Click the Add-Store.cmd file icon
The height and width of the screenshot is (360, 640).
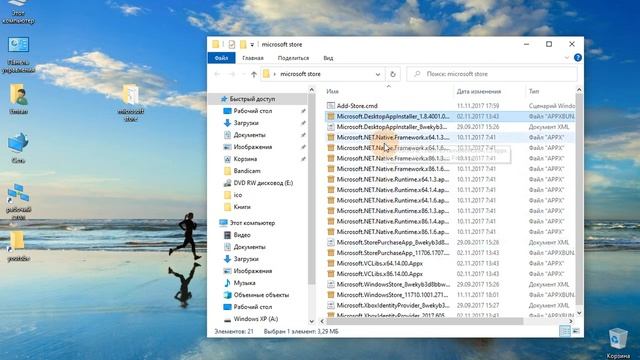click(331, 106)
